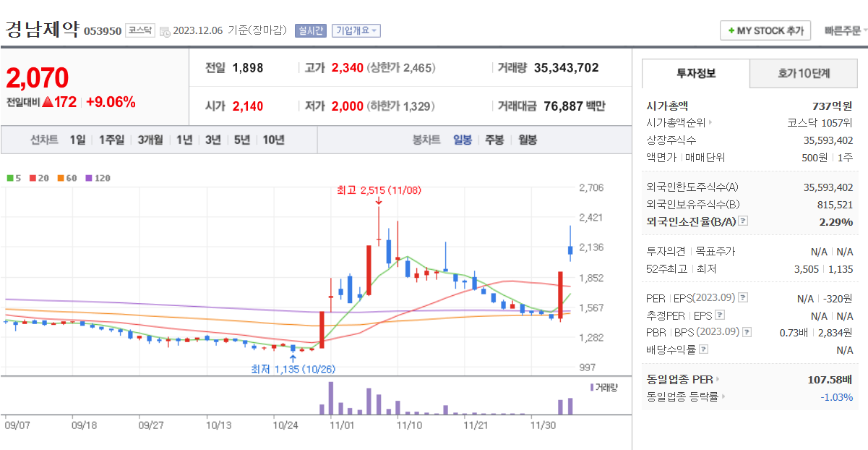The height and width of the screenshot is (450, 868).
Task: Open help icon beside PBR BPS(2023.09)
Action: click(747, 332)
